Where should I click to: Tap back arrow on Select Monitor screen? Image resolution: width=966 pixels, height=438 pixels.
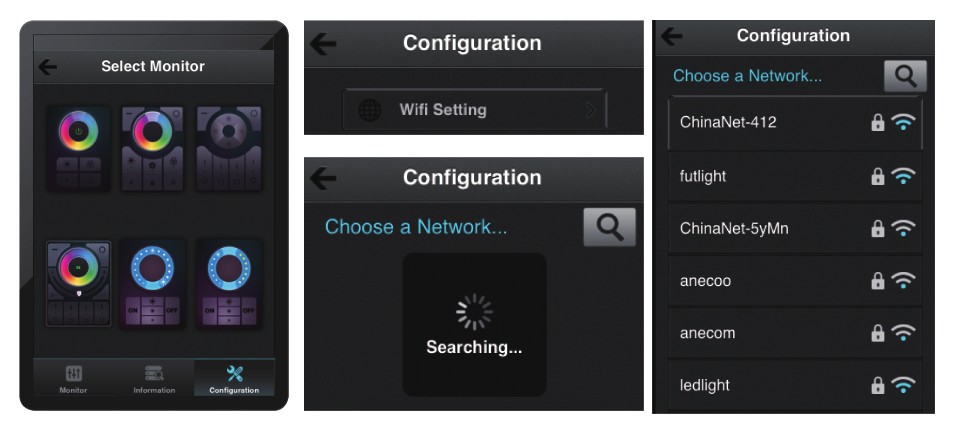(x=47, y=67)
